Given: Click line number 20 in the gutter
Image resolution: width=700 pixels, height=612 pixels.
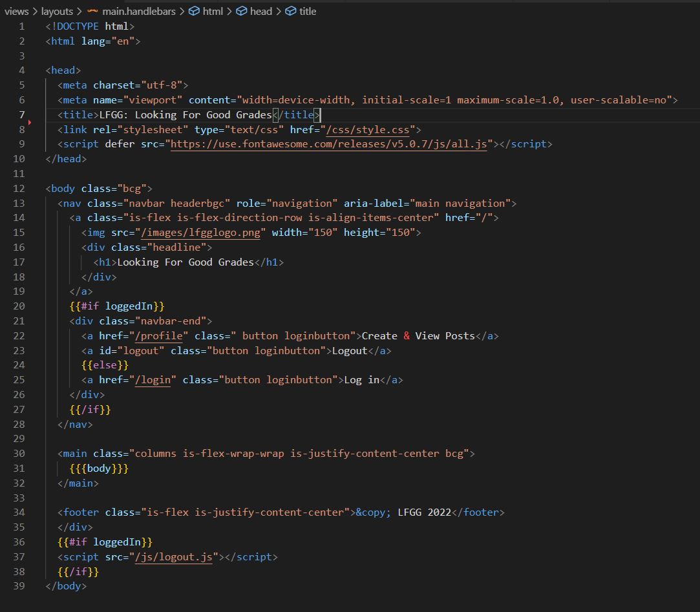Looking at the screenshot, I should click(x=19, y=306).
